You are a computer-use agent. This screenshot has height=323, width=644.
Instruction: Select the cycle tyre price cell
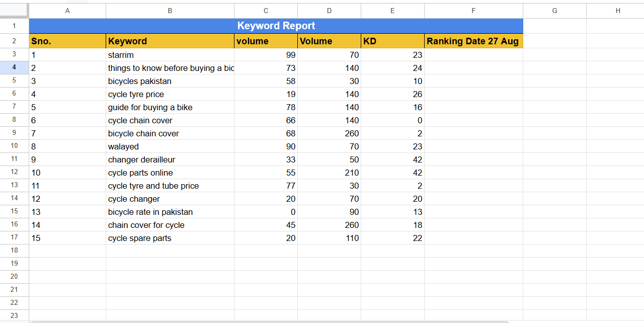170,94
